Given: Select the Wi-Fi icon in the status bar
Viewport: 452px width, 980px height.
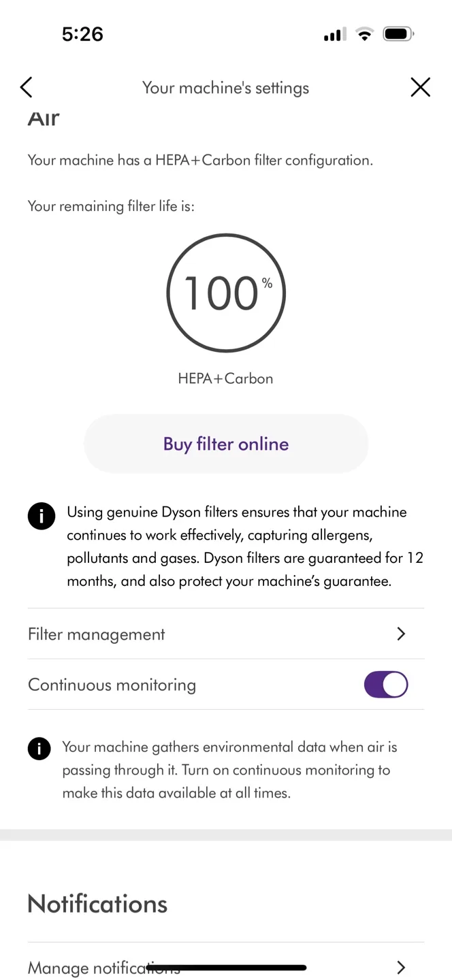Looking at the screenshot, I should click(x=364, y=33).
